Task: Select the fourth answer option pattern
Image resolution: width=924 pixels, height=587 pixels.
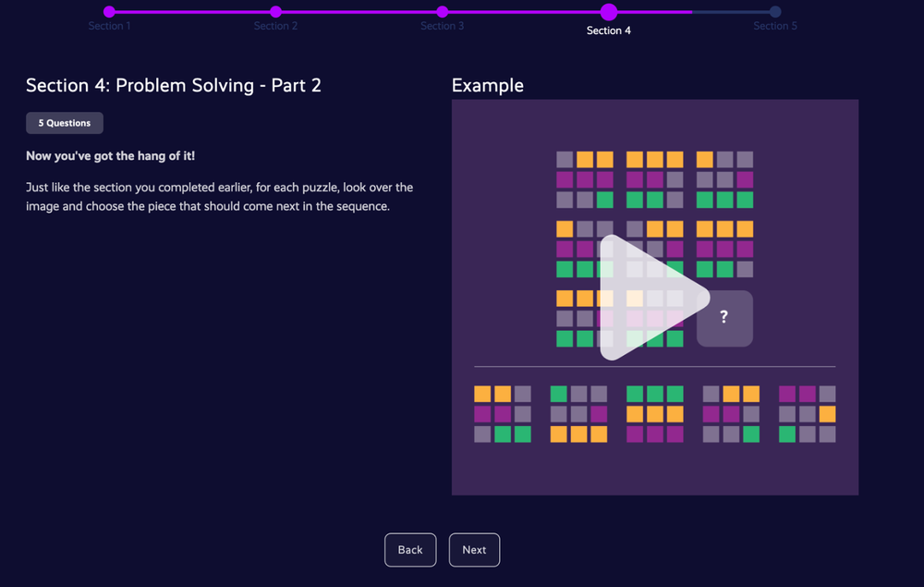Action: 731,412
